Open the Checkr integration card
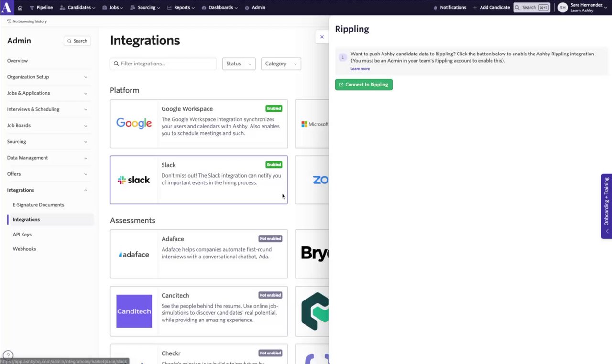 pyautogui.click(x=199, y=354)
